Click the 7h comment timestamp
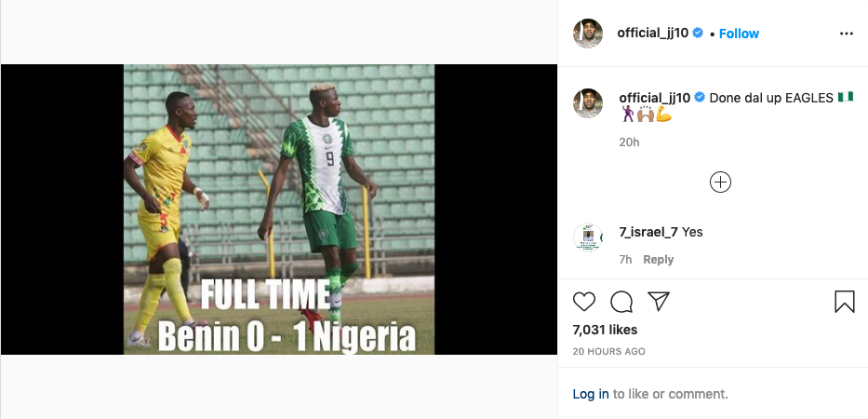Screen dimensions: 868x419 point(625,260)
